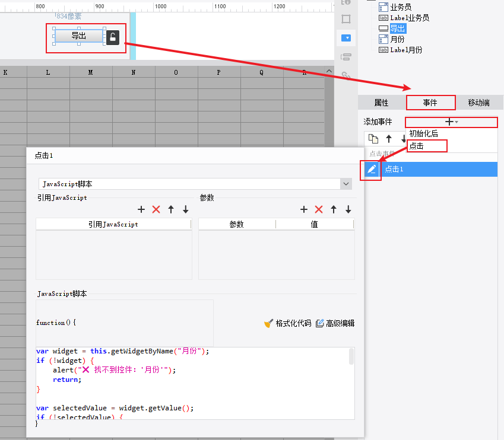Select Label月份 in widget tree

click(401, 50)
